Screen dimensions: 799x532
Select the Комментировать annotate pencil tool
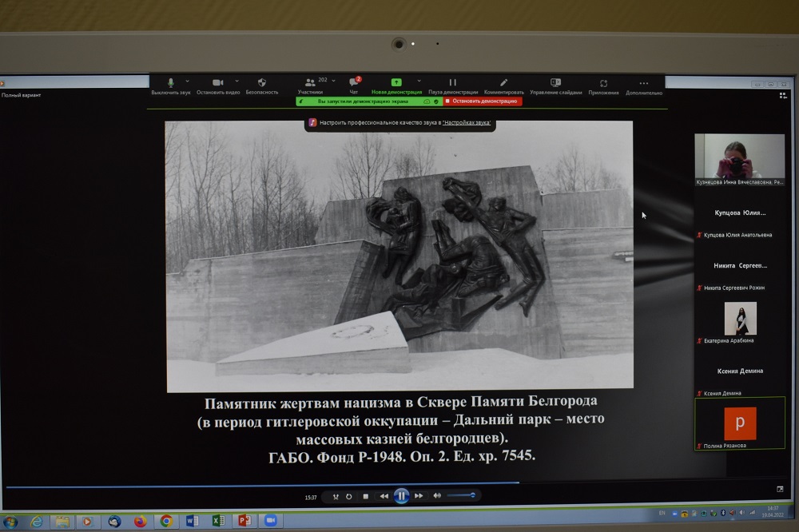click(503, 83)
